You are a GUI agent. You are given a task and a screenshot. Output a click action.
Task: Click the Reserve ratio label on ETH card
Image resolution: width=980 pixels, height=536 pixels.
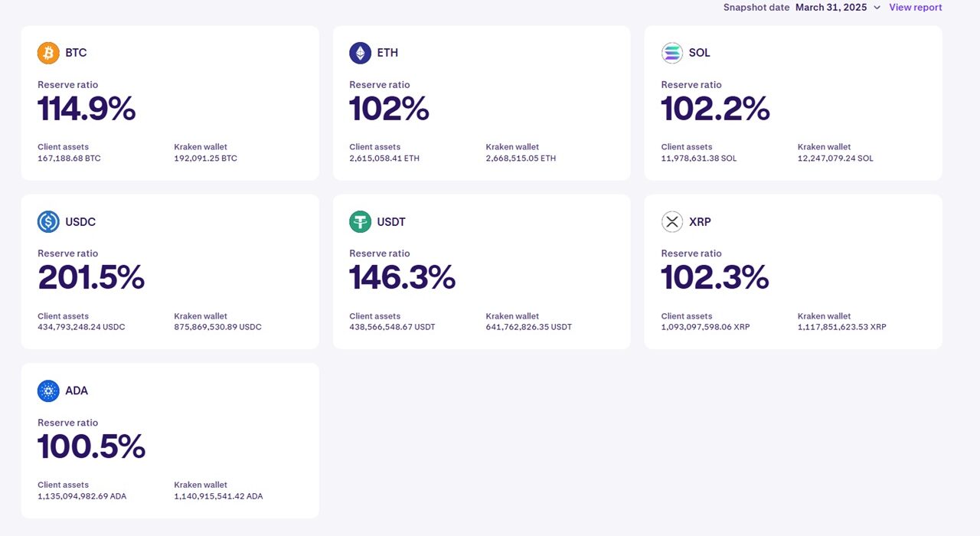[380, 85]
